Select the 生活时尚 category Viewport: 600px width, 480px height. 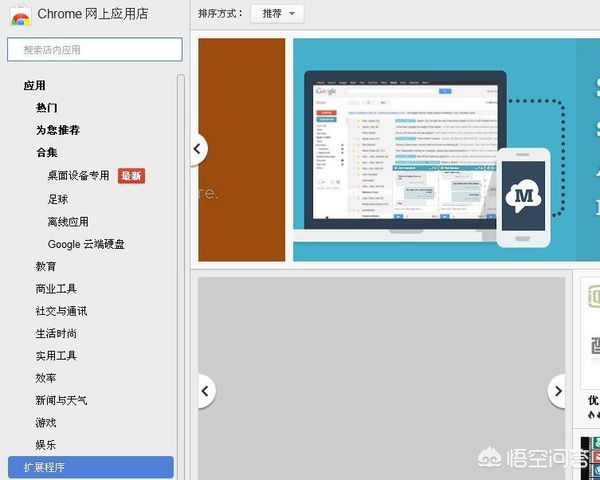(56, 333)
